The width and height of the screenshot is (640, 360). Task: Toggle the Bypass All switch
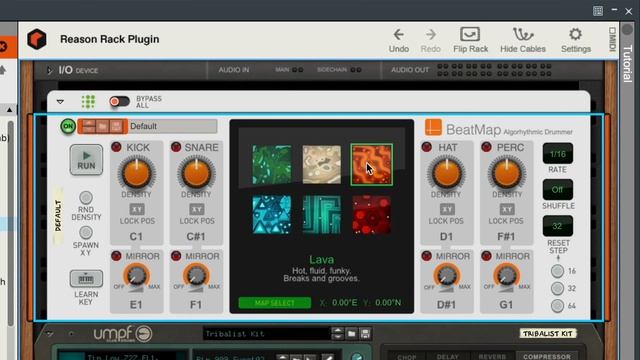119,101
